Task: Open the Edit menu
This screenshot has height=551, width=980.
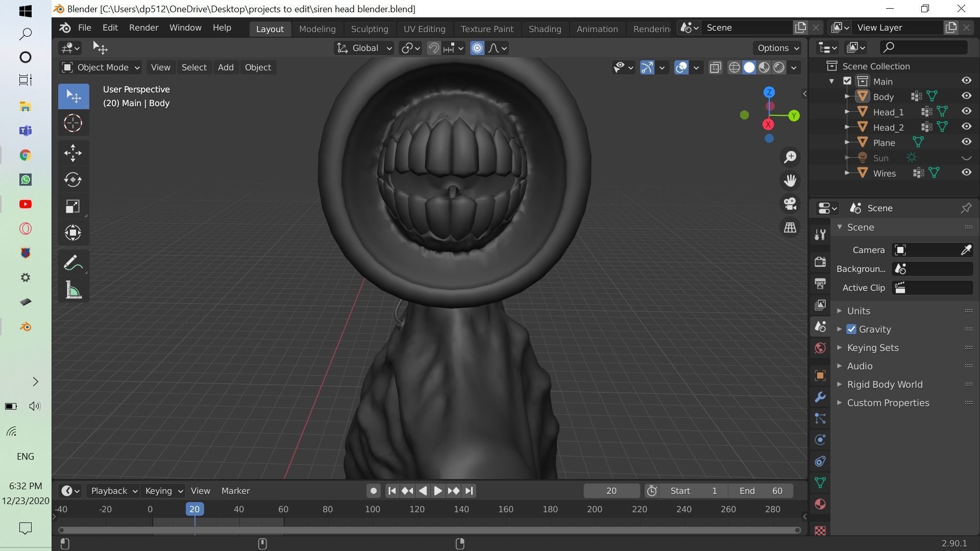Action: [110, 28]
